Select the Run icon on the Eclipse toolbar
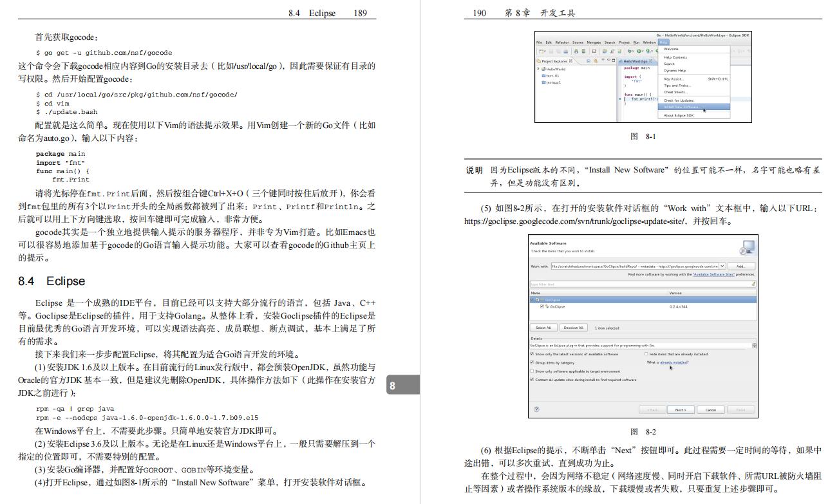This screenshot has width=839, height=504. (639, 51)
